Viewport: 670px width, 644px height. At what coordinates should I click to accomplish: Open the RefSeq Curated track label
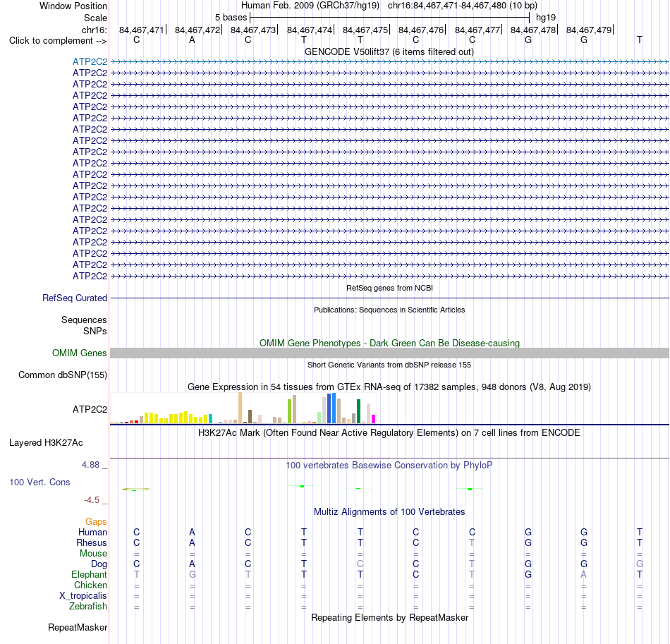(x=75, y=298)
